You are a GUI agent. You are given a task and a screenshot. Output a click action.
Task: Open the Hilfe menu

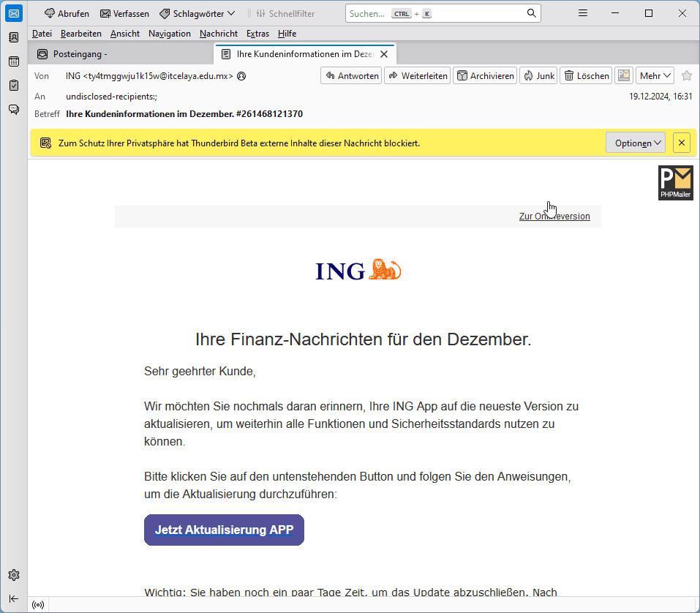point(287,34)
